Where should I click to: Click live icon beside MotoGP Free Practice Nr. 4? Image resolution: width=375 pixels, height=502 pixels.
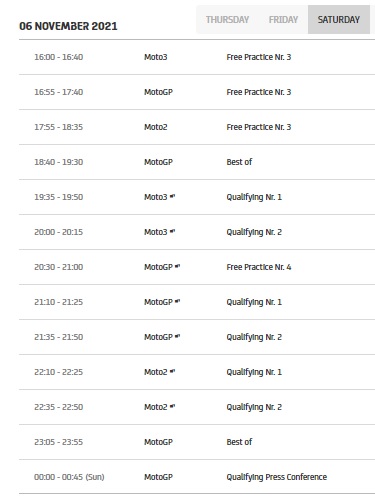pyautogui.click(x=177, y=266)
